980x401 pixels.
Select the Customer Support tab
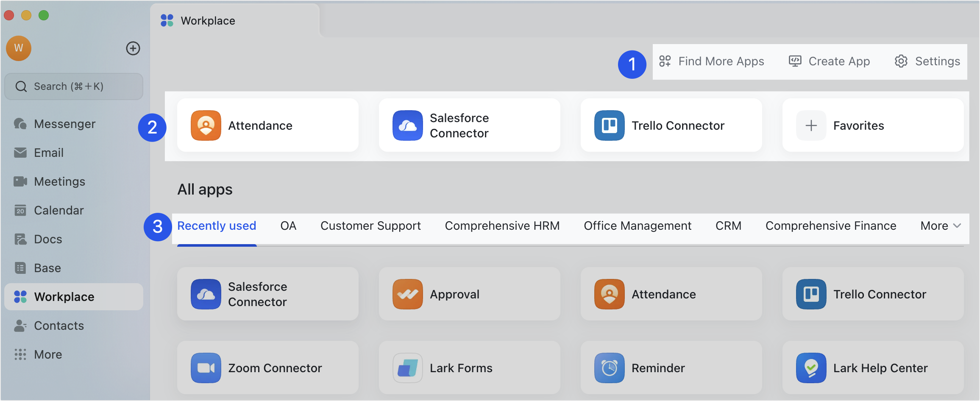click(x=370, y=226)
